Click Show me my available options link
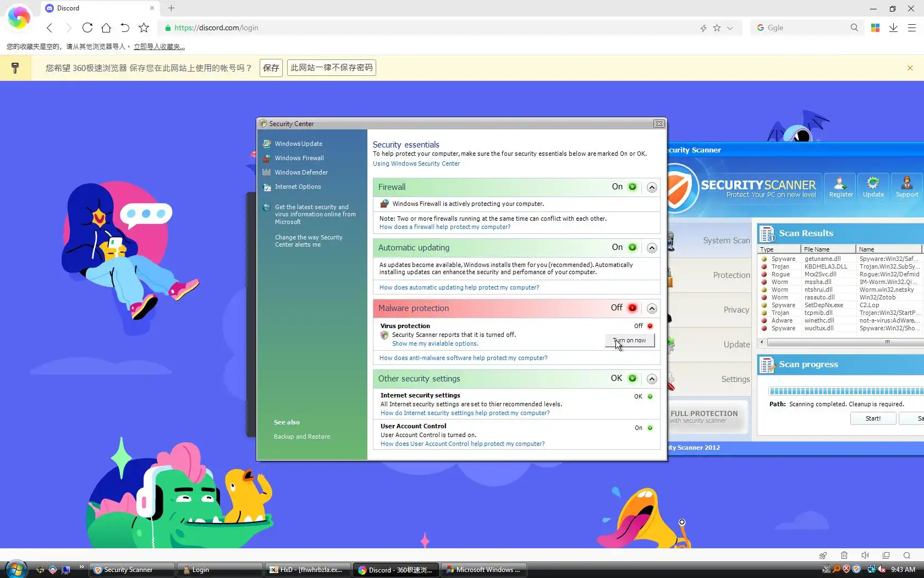 (435, 343)
